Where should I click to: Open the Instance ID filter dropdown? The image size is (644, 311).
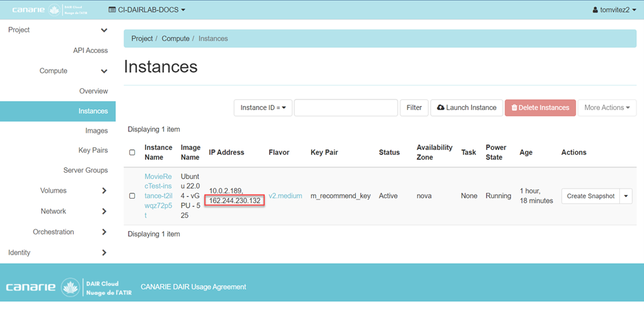tap(263, 108)
